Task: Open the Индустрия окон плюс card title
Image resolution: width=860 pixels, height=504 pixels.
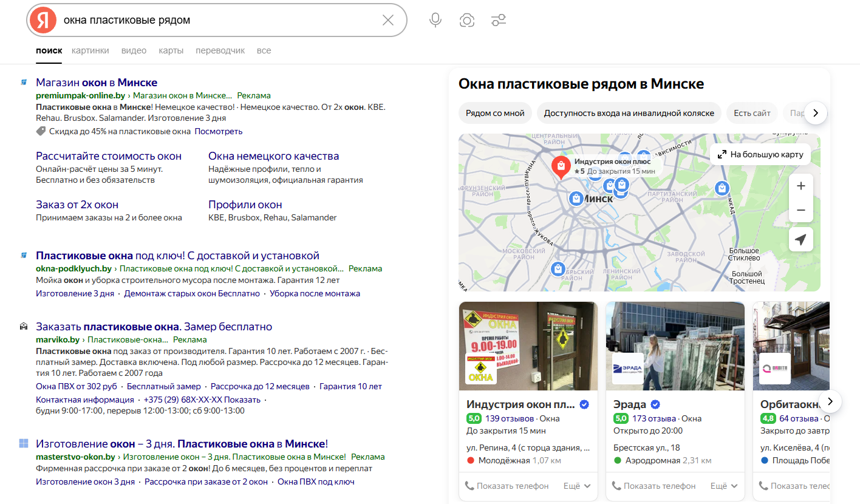Action: click(521, 404)
